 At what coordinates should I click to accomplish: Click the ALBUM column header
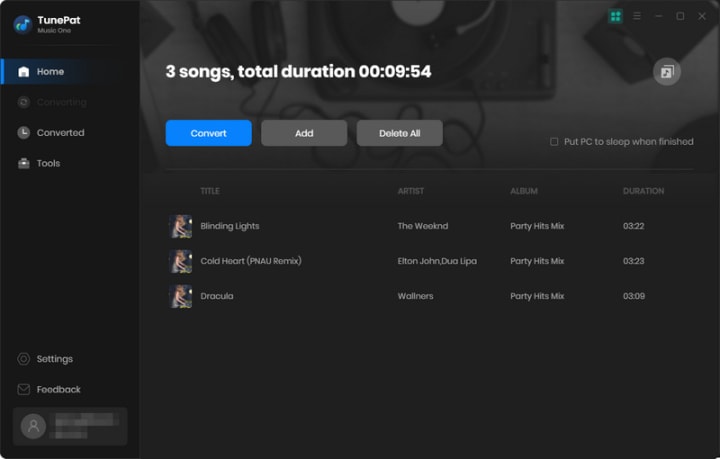tap(524, 191)
